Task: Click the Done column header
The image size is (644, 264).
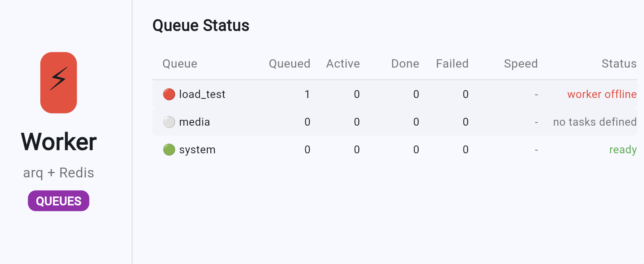Action: (405, 64)
